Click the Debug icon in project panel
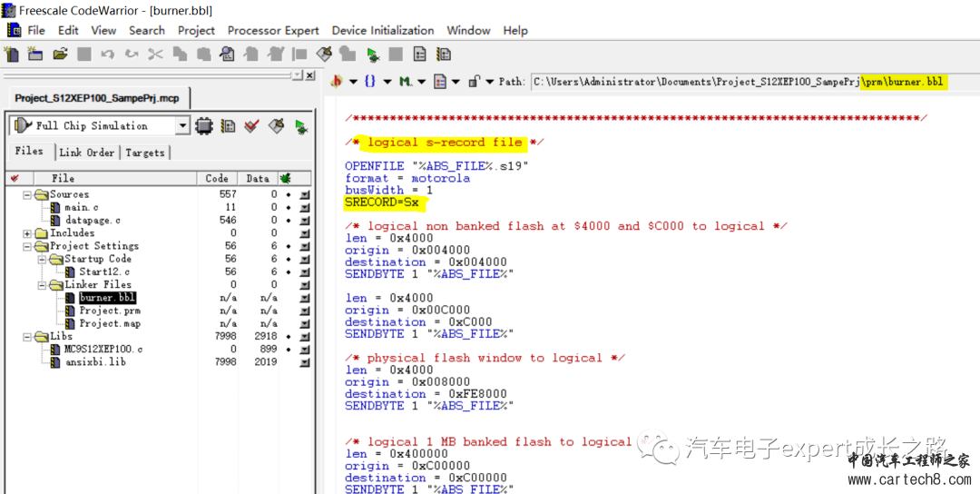The height and width of the screenshot is (494, 980). tap(301, 127)
